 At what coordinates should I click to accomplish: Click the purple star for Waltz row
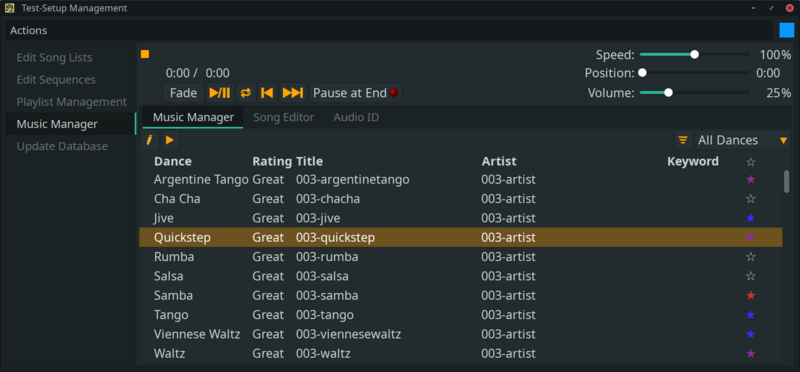(x=751, y=354)
